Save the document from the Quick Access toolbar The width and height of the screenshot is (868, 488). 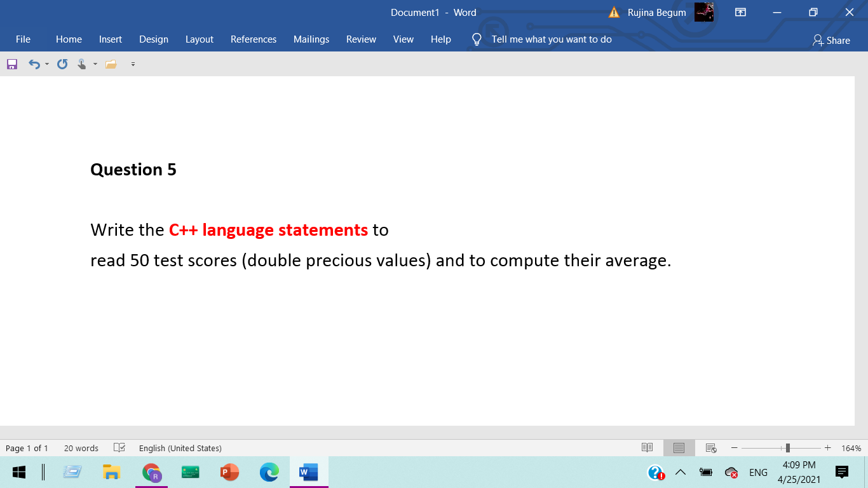11,64
